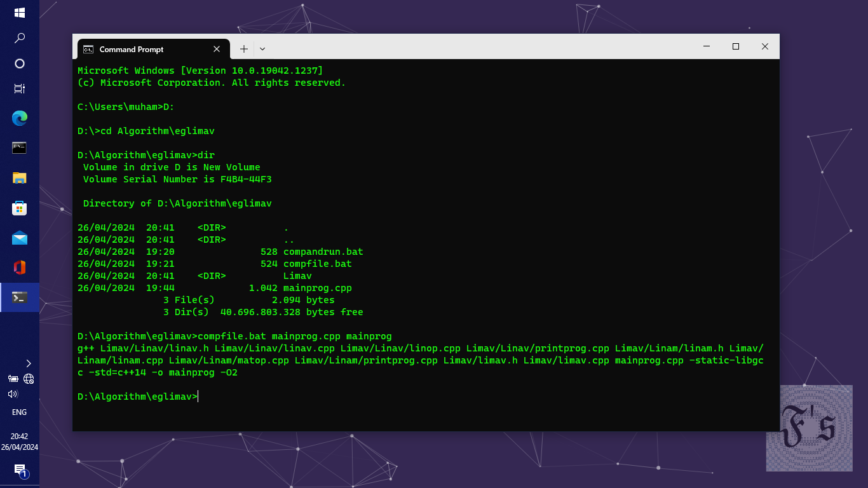Image resolution: width=868 pixels, height=488 pixels.
Task: Minimize the terminal window
Action: 707,46
